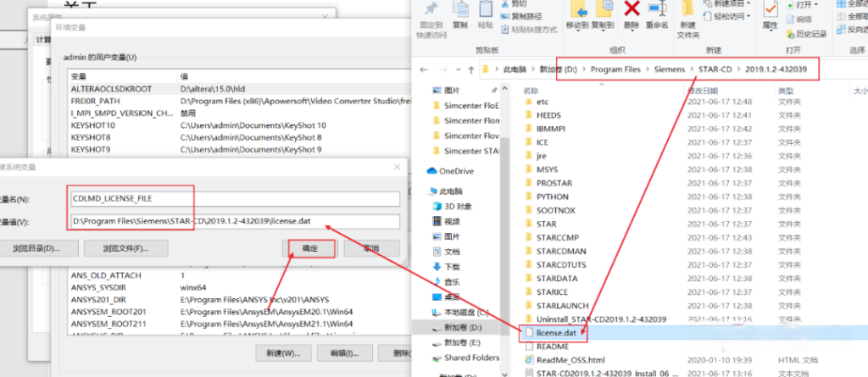
Task: Click the Copy icon in Explorer ribbon
Action: [460, 9]
